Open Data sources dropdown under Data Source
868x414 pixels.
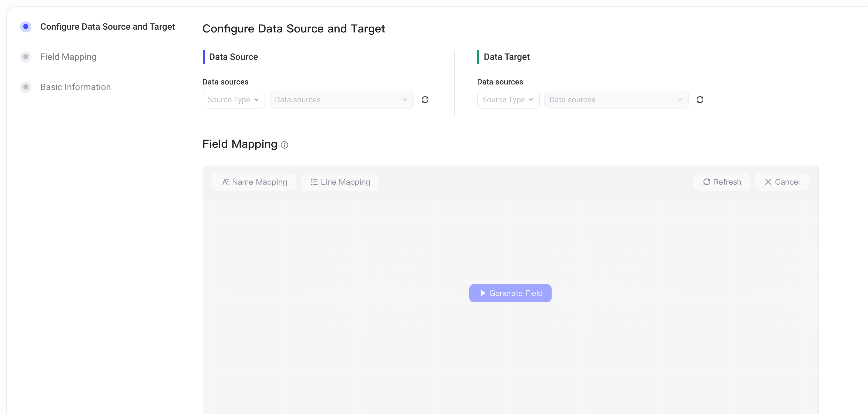(x=342, y=100)
